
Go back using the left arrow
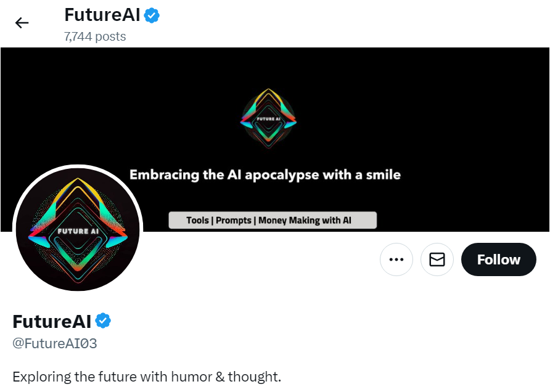coord(22,23)
